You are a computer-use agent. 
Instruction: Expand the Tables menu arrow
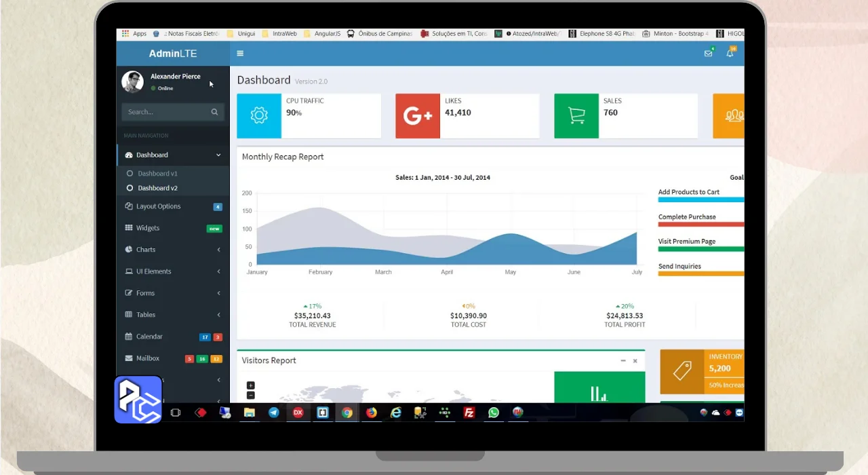tap(219, 315)
